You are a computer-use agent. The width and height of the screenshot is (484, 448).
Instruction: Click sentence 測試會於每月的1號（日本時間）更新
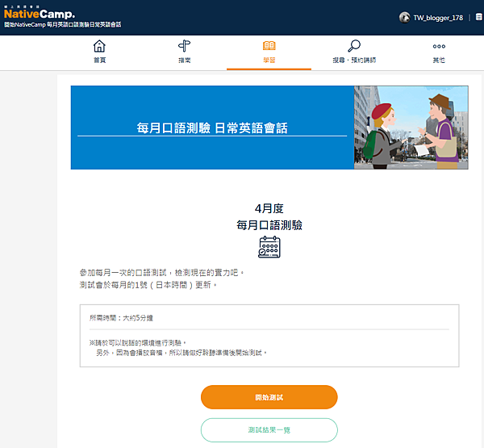click(x=148, y=285)
